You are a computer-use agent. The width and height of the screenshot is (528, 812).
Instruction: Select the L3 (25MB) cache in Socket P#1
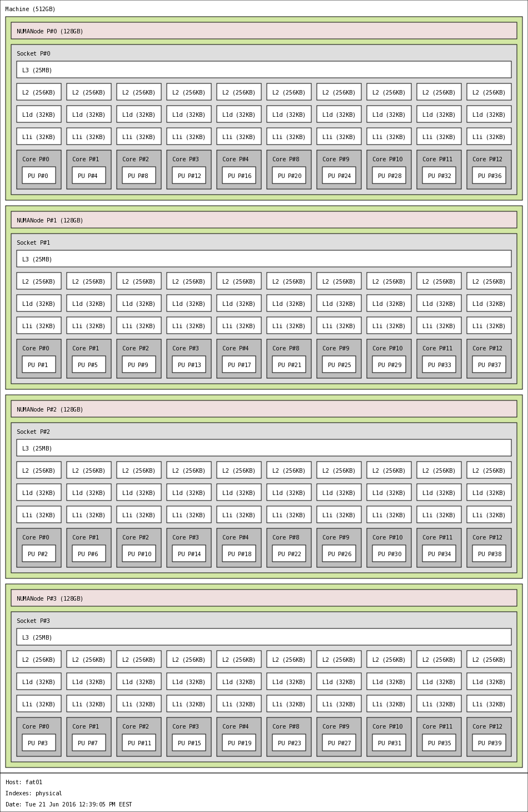[x=263, y=259]
